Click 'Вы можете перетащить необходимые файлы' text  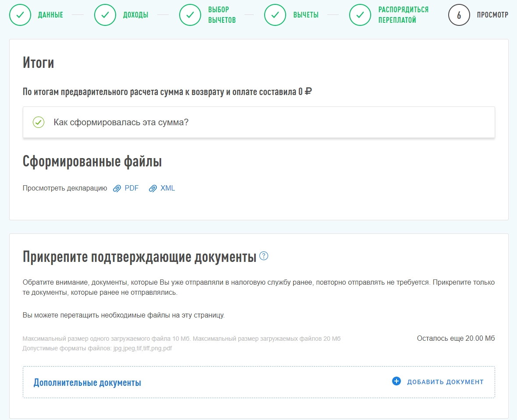point(124,315)
